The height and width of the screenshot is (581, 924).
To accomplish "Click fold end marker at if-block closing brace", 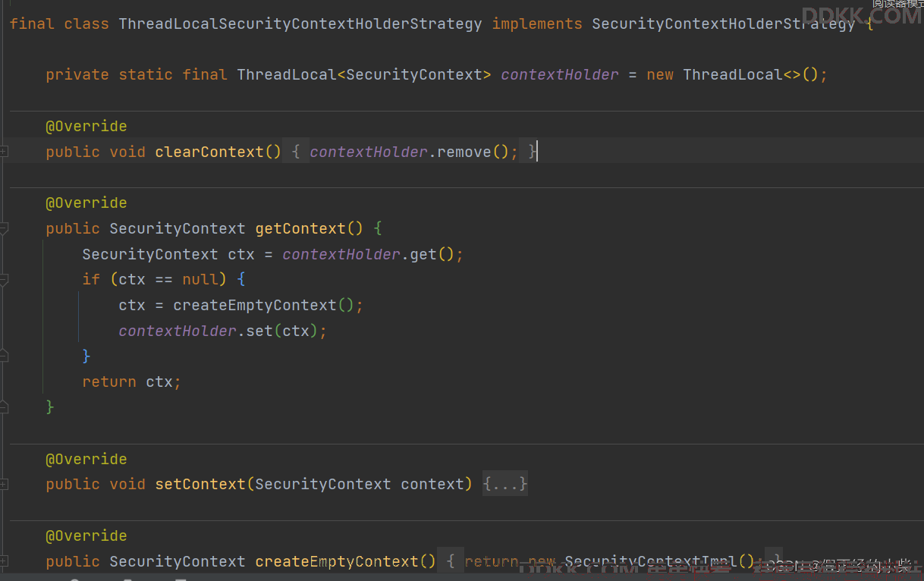I will click(4, 356).
